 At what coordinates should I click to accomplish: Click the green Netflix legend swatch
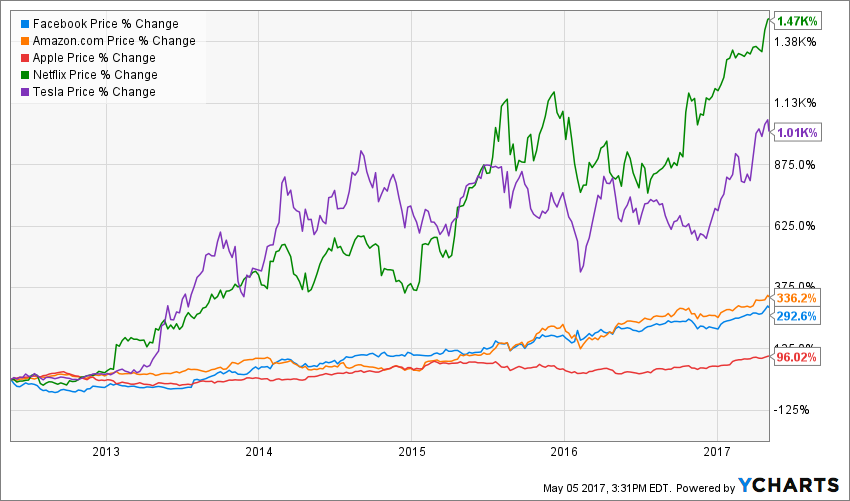[x=25, y=75]
